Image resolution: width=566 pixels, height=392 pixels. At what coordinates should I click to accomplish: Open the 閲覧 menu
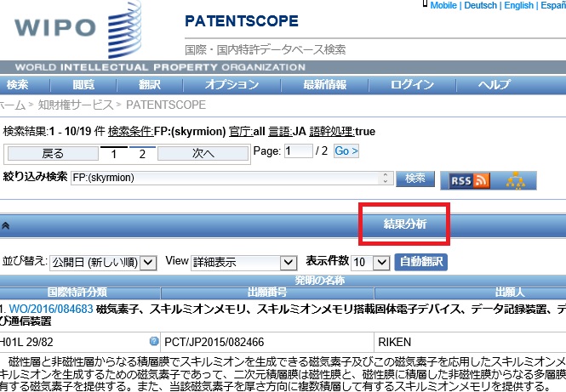pyautogui.click(x=83, y=85)
